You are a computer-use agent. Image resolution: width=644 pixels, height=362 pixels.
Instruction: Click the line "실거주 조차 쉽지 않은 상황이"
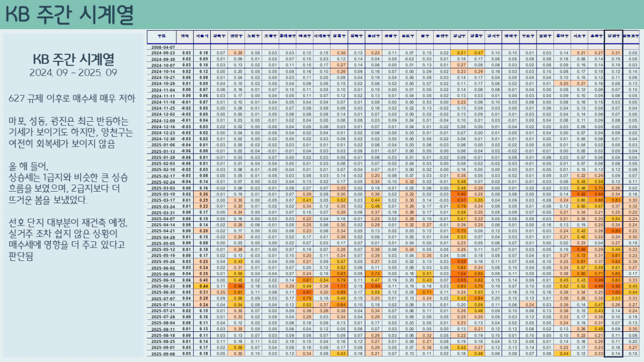tap(64, 235)
